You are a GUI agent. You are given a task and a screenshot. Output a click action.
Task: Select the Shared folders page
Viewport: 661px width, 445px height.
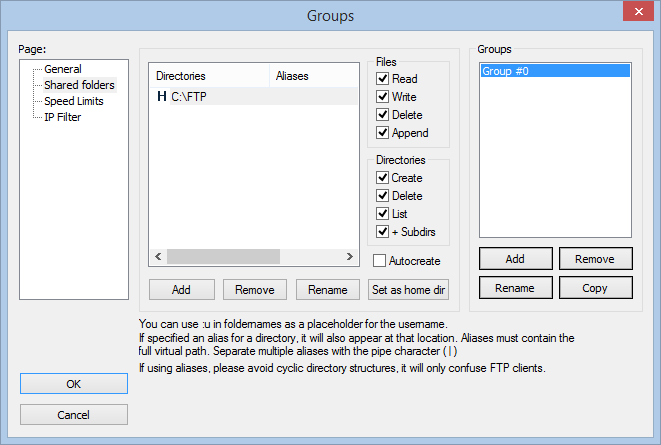[79, 85]
